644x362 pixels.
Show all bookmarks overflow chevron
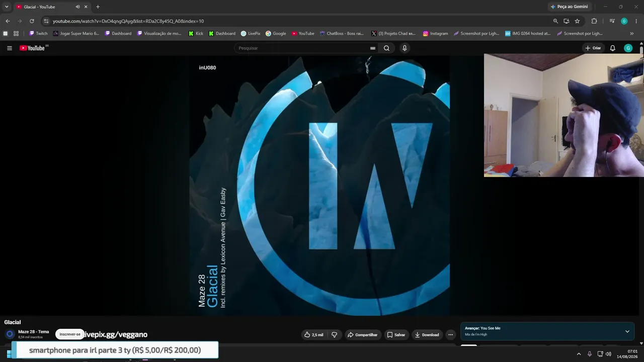click(632, 34)
